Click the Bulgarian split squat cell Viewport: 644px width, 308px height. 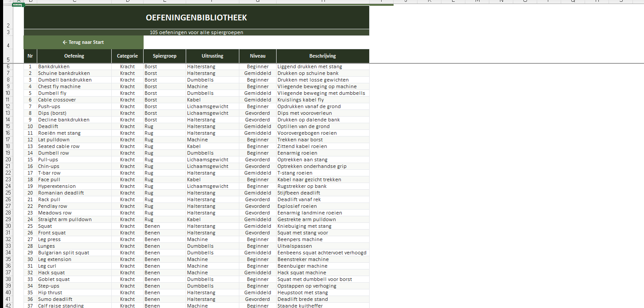74,253
